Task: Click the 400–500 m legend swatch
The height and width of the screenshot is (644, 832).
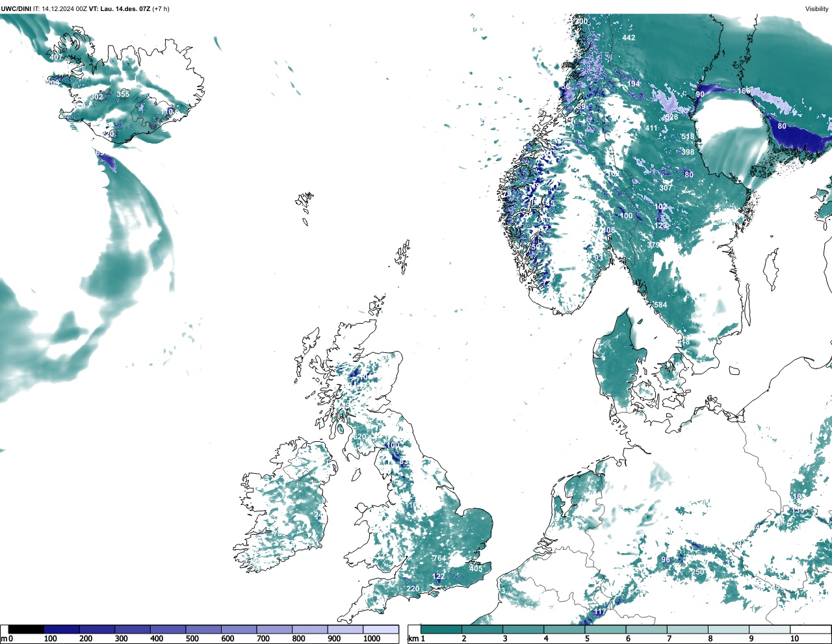Action: point(168,629)
